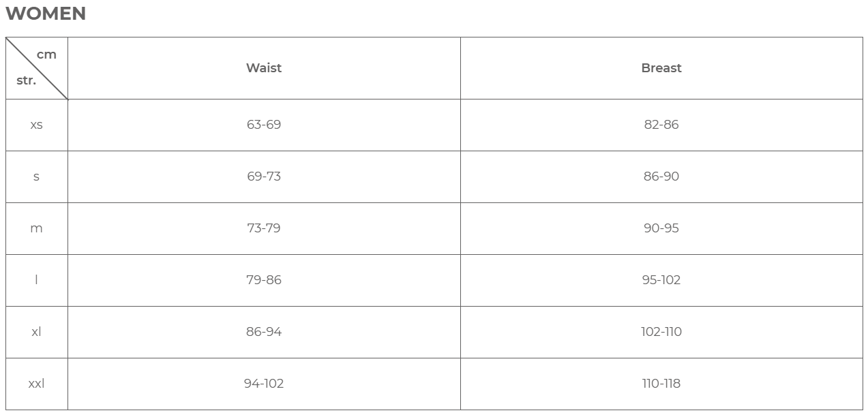The height and width of the screenshot is (415, 868).
Task: Select the 90-95 breast measurement
Action: (x=661, y=228)
